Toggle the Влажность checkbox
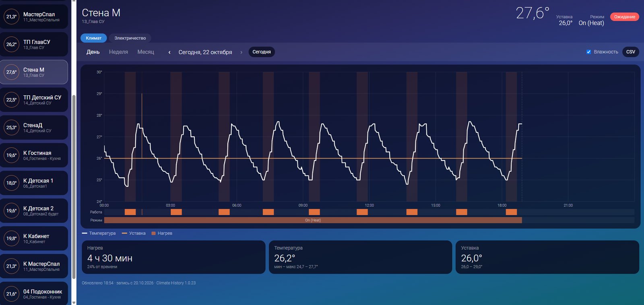The height and width of the screenshot is (305, 644). (x=588, y=52)
